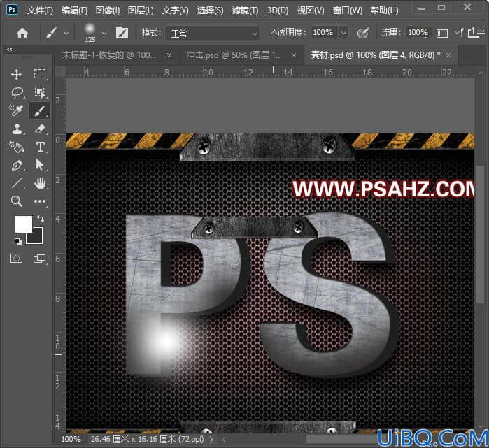Select the Rectangular Marquee tool
Screen dimensions: 489x448
40,75
